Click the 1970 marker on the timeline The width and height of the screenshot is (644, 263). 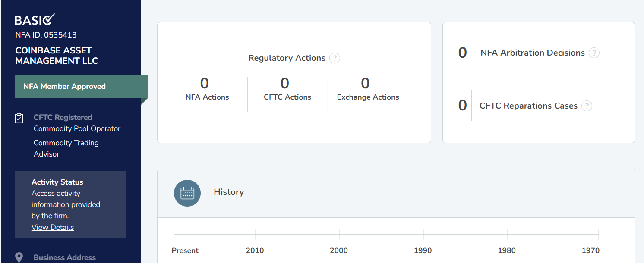[590, 250]
